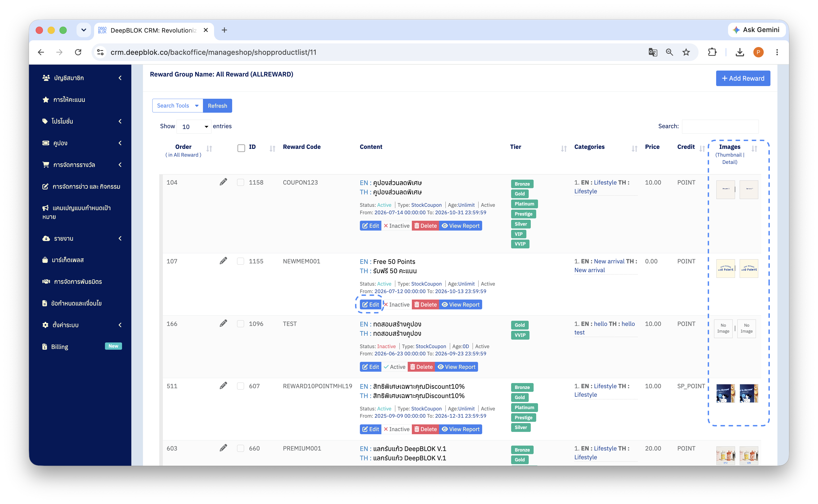Expand the รายงาน sidebar menu

(x=82, y=238)
